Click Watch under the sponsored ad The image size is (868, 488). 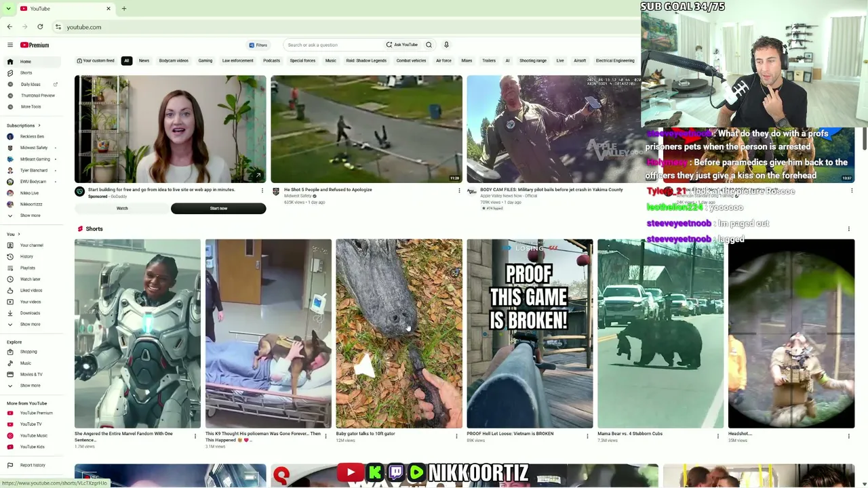122,208
